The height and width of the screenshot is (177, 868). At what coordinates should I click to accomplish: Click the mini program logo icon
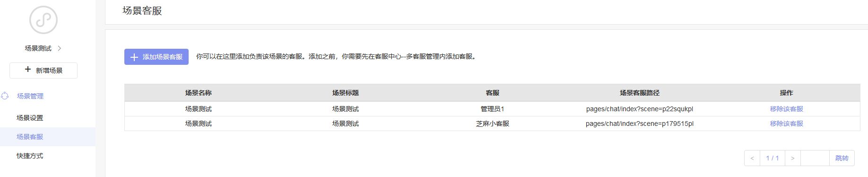(x=43, y=20)
